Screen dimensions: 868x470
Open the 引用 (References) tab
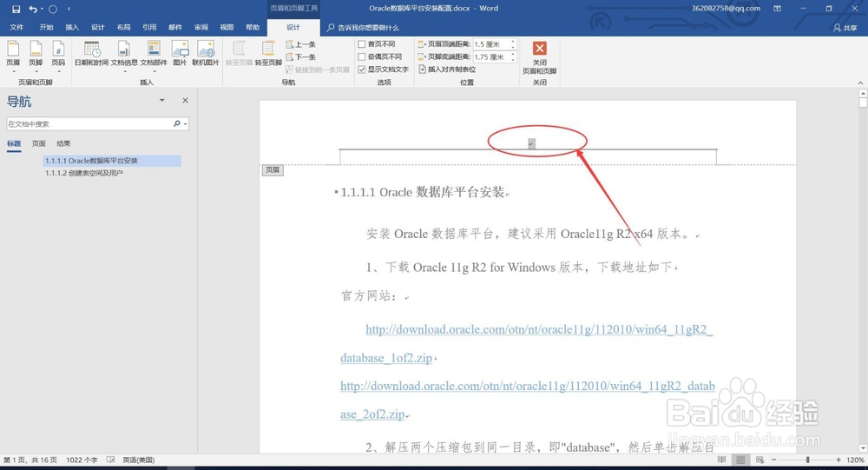point(149,27)
